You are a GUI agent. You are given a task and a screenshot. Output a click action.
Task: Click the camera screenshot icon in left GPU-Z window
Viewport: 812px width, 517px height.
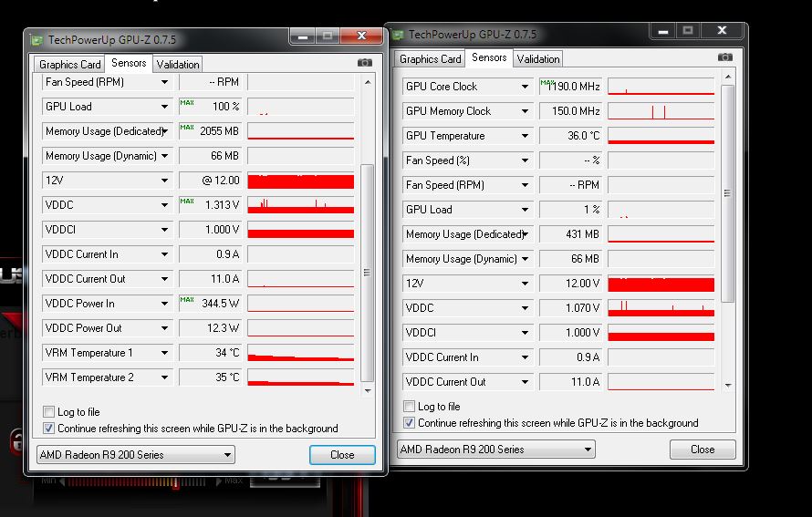(x=365, y=63)
